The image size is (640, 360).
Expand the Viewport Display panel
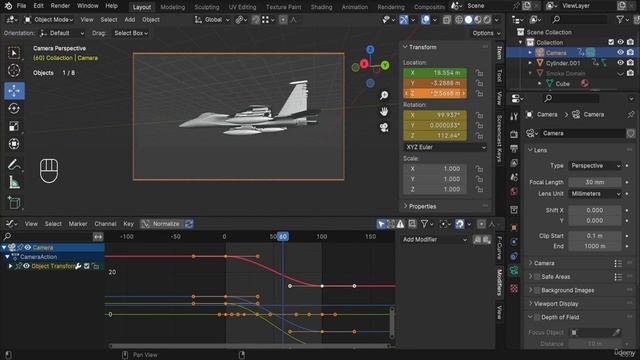click(555, 304)
